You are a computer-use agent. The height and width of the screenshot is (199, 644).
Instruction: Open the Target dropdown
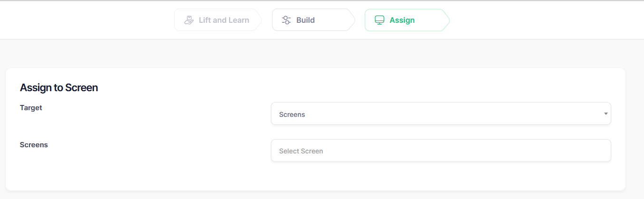click(440, 114)
